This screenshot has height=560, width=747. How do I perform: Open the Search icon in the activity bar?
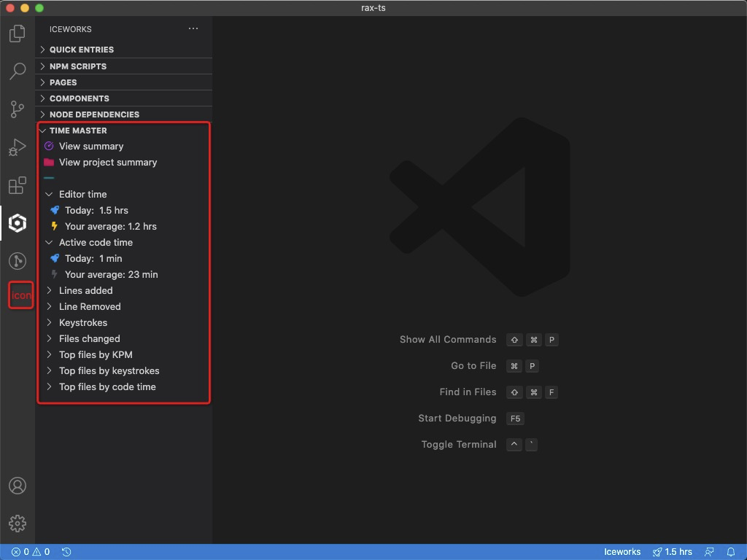coord(17,71)
